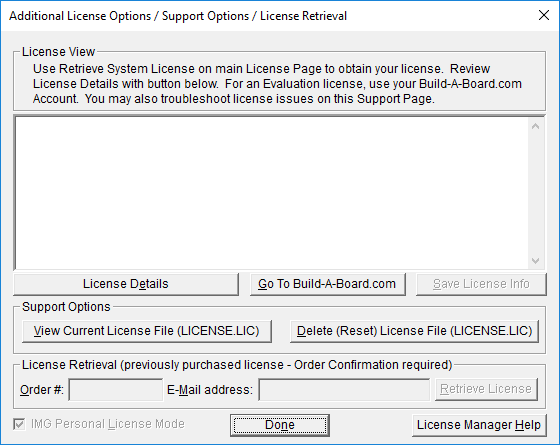
Task: Click the Save License Info button
Action: [481, 284]
